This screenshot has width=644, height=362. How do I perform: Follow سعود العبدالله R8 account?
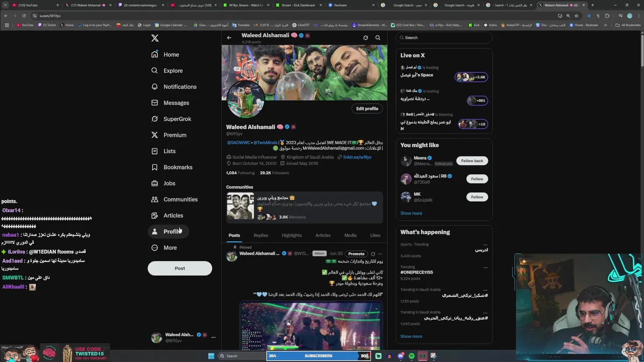coord(477,179)
